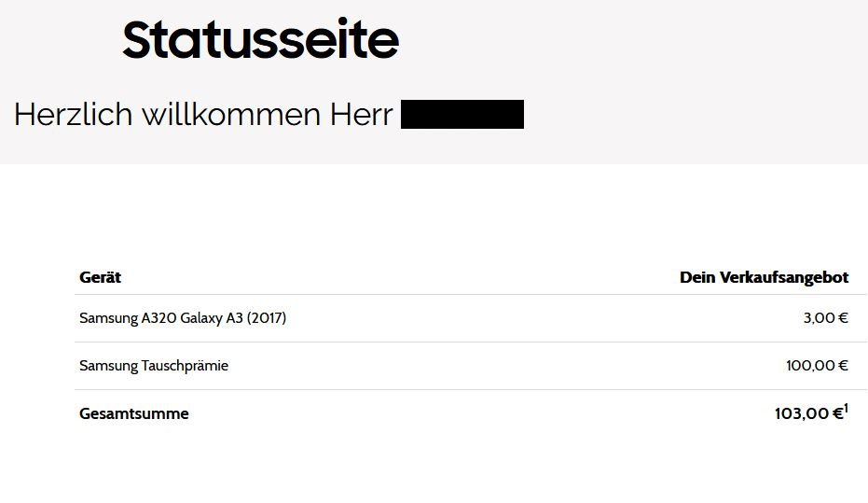Screen dimensions: 868x503
Task: Click the Statusseite page heading
Action: (x=260, y=41)
